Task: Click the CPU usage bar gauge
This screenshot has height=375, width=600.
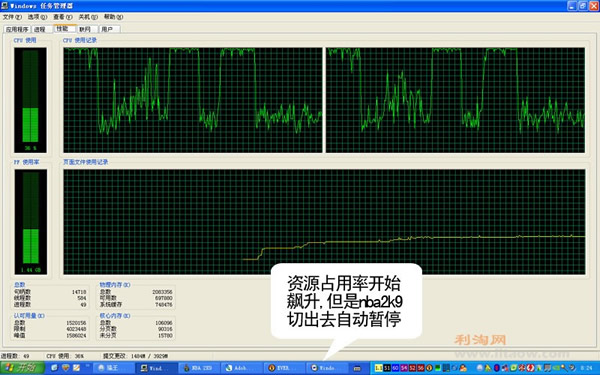Action: pyautogui.click(x=30, y=100)
